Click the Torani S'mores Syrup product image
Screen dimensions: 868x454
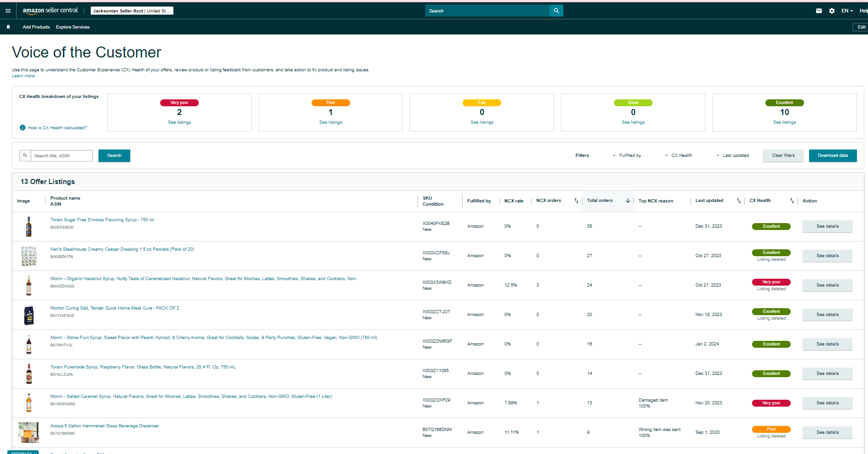29,226
